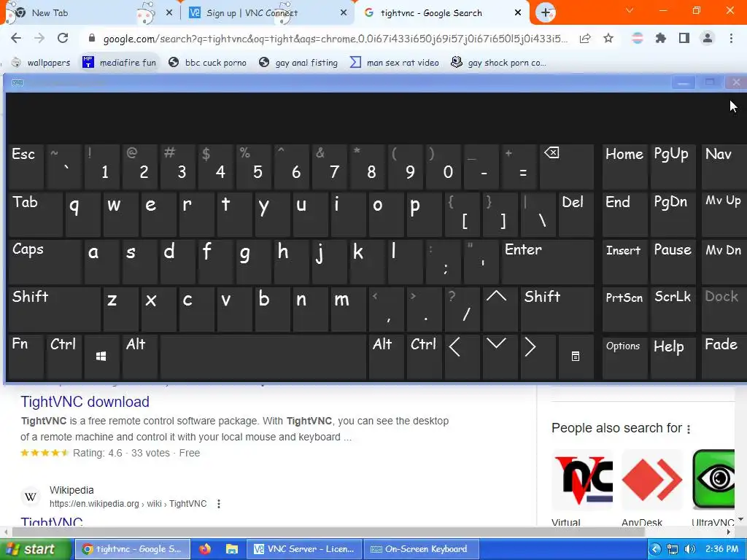Click the Chrome back arrow

16,38
